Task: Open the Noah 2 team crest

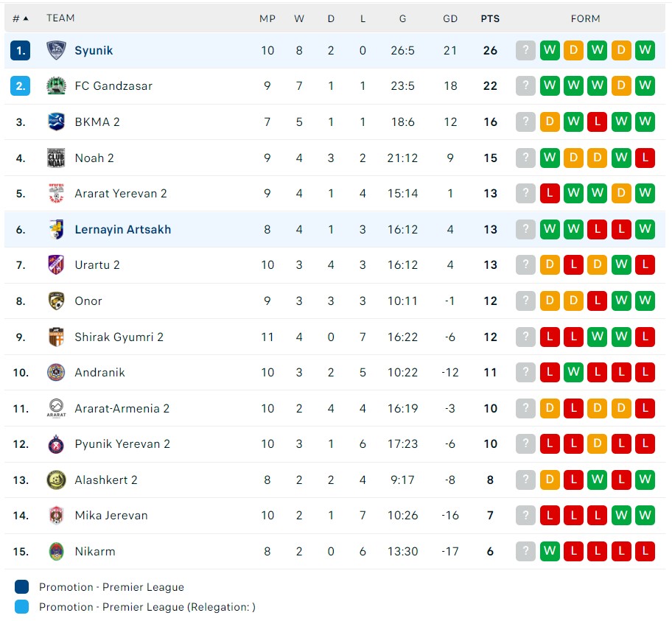Action: (x=55, y=158)
